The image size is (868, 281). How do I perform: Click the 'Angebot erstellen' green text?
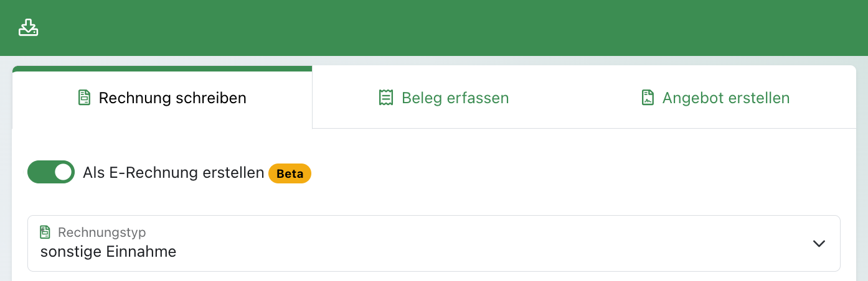point(726,98)
